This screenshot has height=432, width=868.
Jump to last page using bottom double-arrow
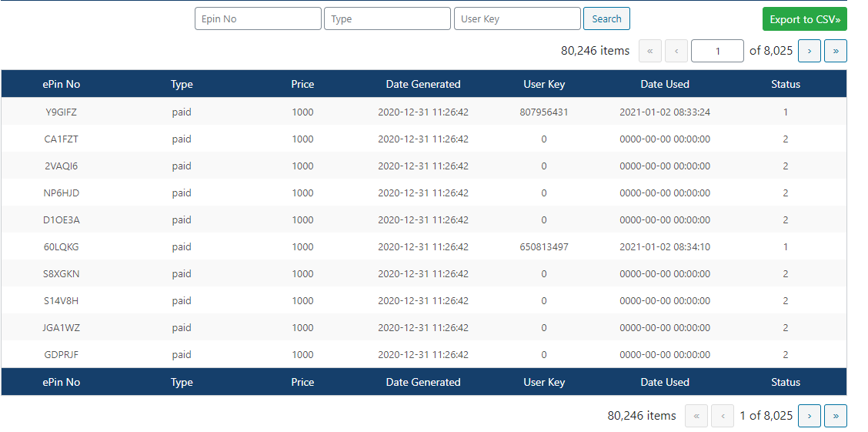(x=835, y=416)
